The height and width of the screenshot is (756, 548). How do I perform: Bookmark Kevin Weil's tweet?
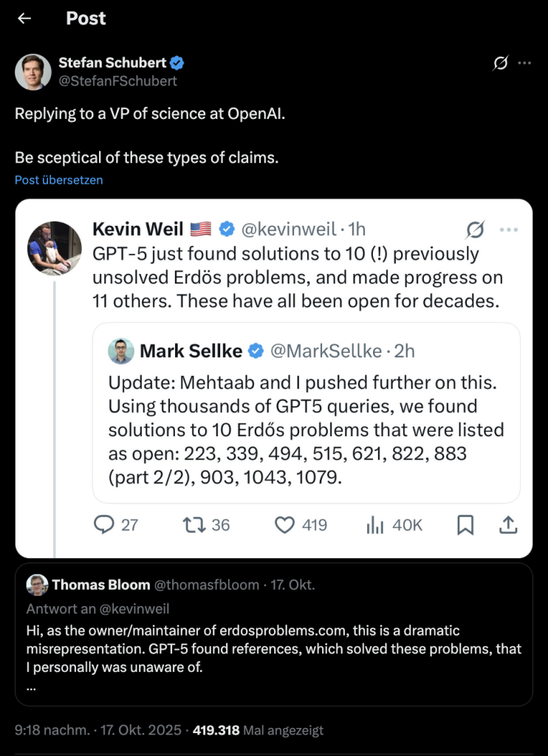pyautogui.click(x=465, y=525)
